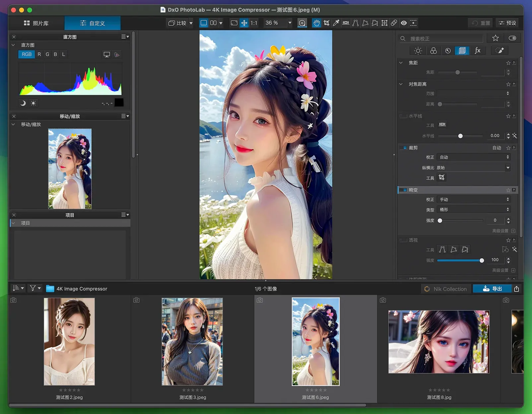Open the distortion 类型 type dropdown
This screenshot has height=414, width=532.
point(473,210)
